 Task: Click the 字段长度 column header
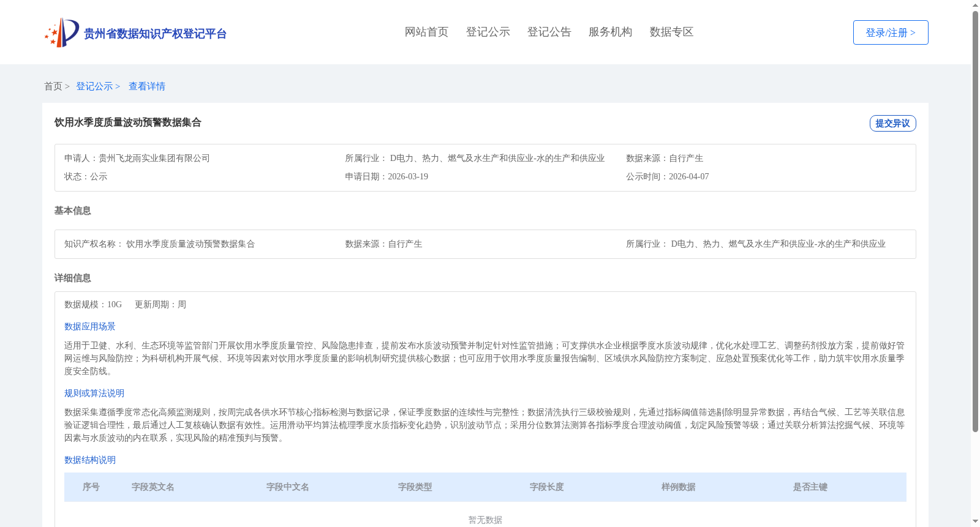coord(547,487)
